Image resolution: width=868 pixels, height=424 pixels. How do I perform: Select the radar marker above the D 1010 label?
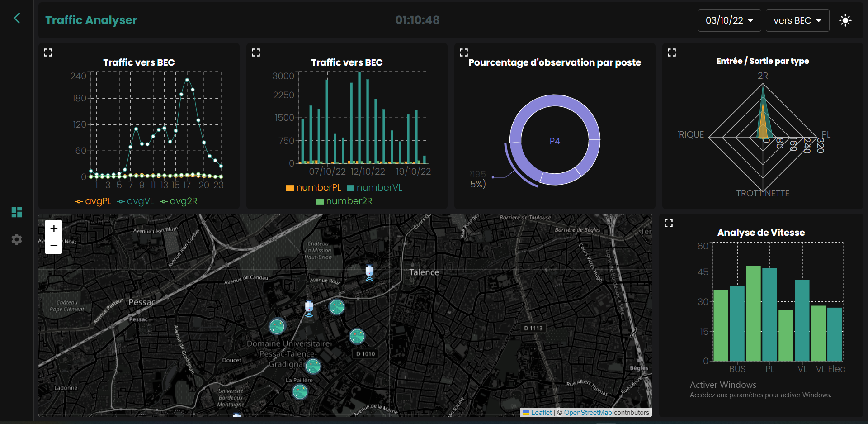coord(357,336)
